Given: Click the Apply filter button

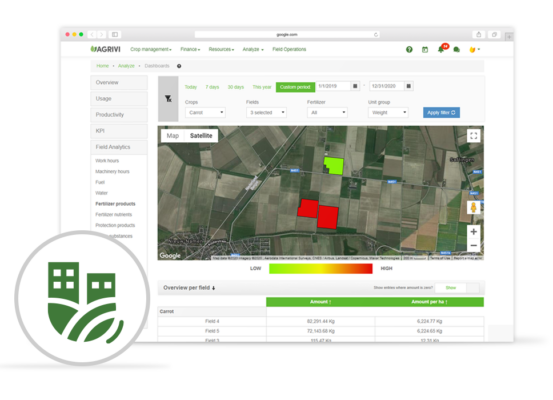Looking at the screenshot, I should (x=441, y=113).
